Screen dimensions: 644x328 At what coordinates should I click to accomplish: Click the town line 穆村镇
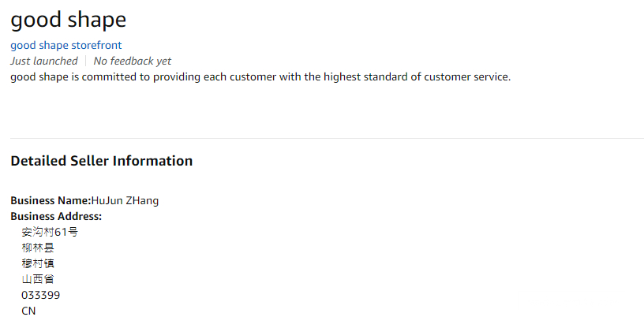38,263
